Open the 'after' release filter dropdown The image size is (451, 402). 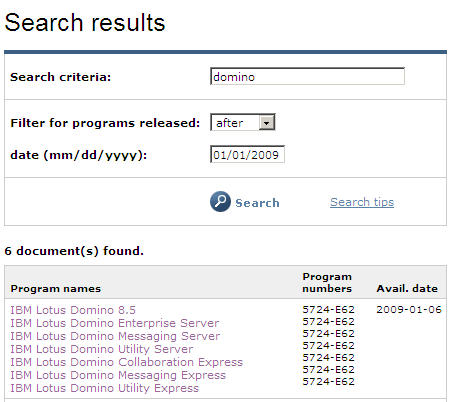point(243,122)
